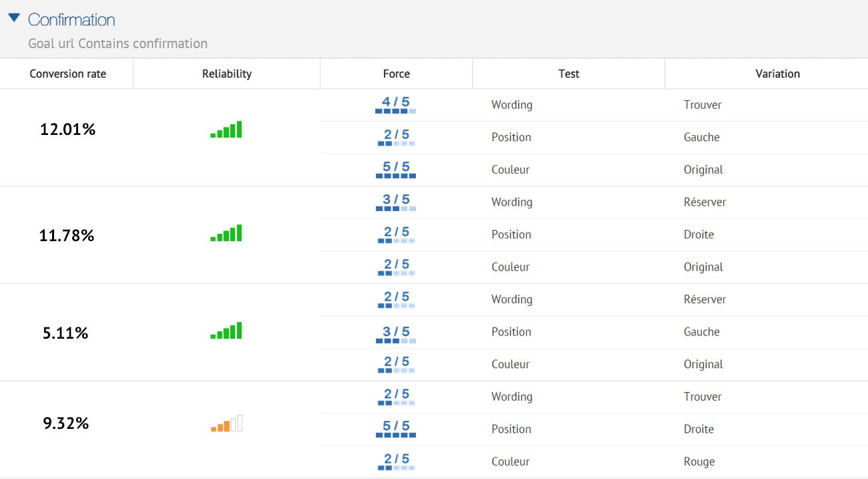Viewport: 868px width, 479px height.
Task: Click green reliability bars for 11.78% row
Action: coord(226,233)
